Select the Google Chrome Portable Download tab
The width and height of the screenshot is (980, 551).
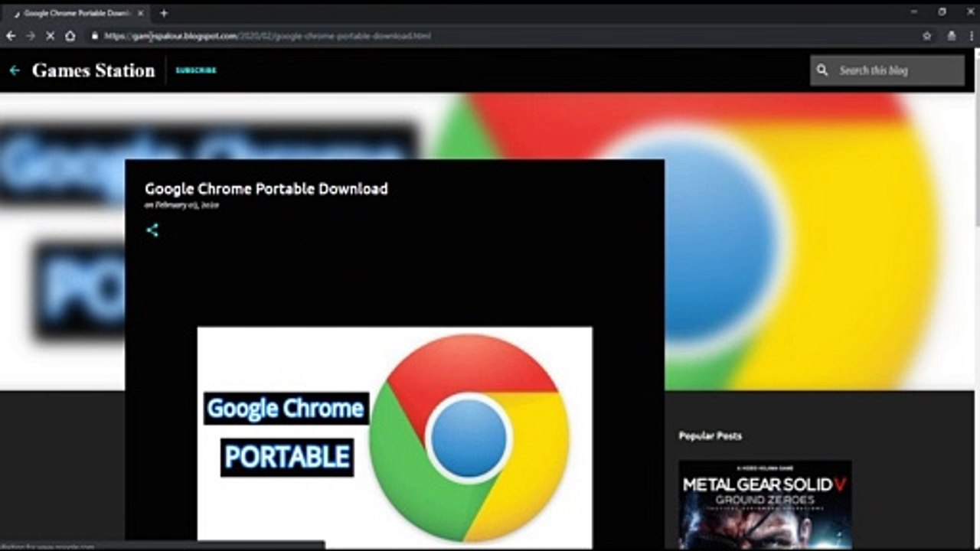[79, 13]
